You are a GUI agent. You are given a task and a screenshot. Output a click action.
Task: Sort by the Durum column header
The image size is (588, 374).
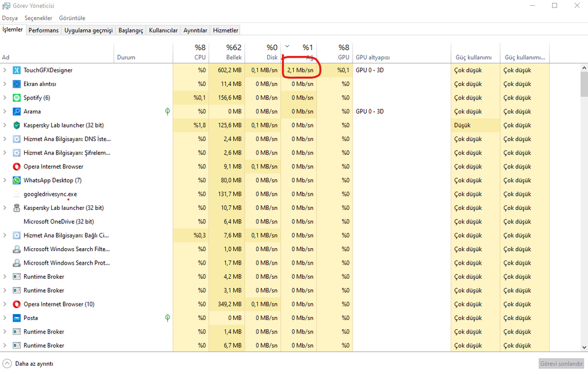click(x=144, y=52)
